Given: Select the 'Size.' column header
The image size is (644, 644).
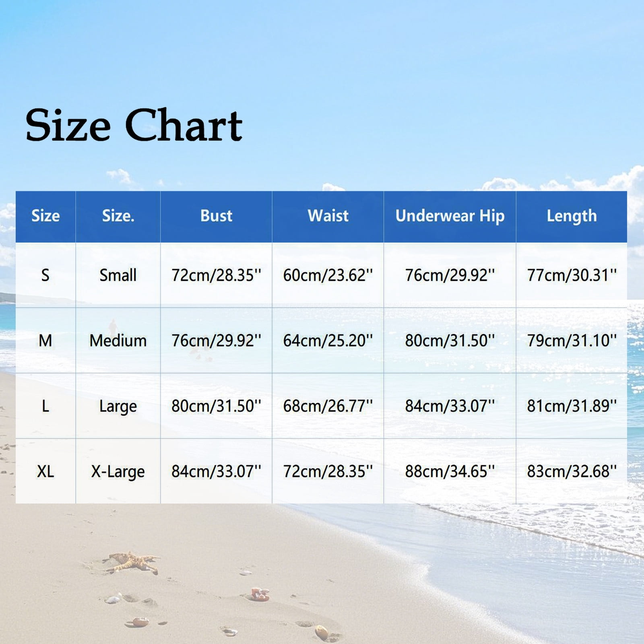Looking at the screenshot, I should [118, 216].
